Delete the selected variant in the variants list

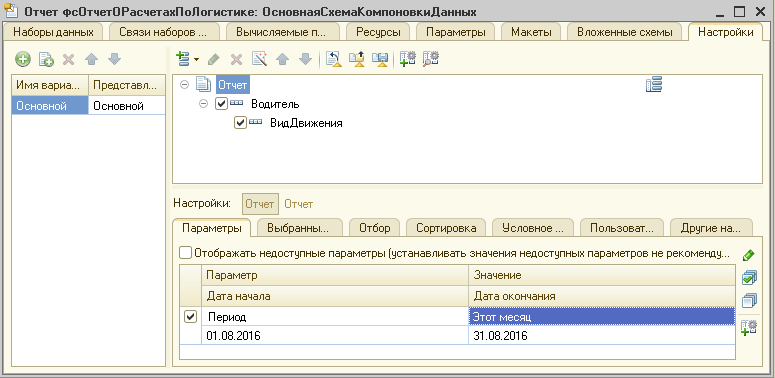click(x=68, y=59)
